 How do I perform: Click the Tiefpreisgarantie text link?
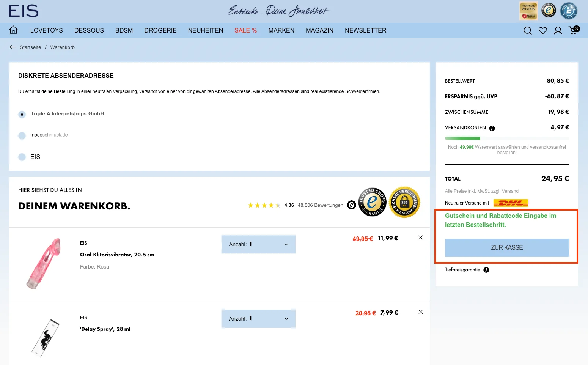462,270
